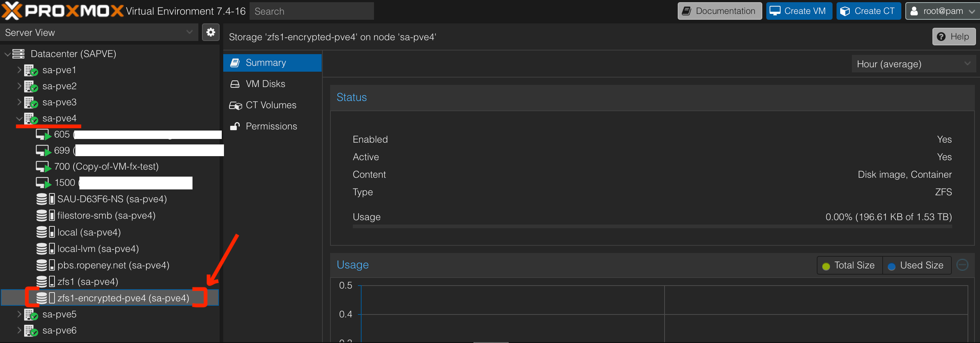Toggle Total Size series in Usage legend
Viewport: 980px width, 343px height.
[x=849, y=265]
